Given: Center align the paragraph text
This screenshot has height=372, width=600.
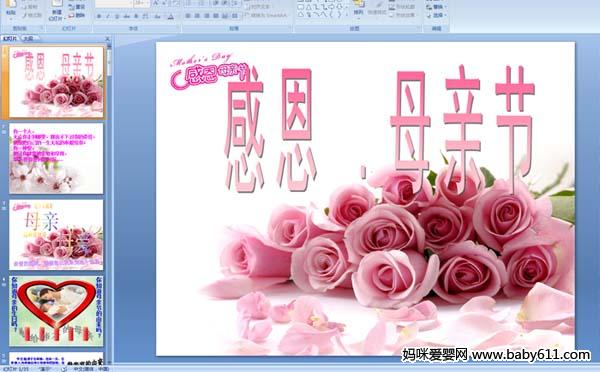Looking at the screenshot, I should click(x=197, y=16).
